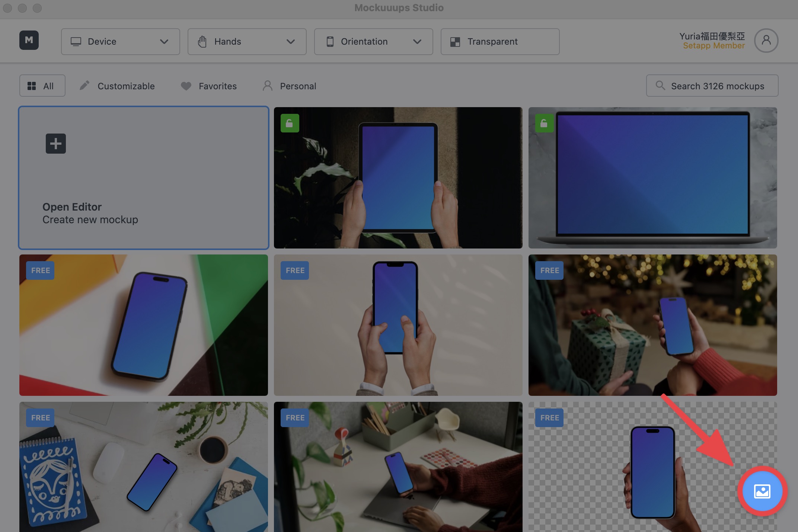Open the Orientation dropdown
Image resolution: width=798 pixels, height=532 pixels.
pos(373,42)
